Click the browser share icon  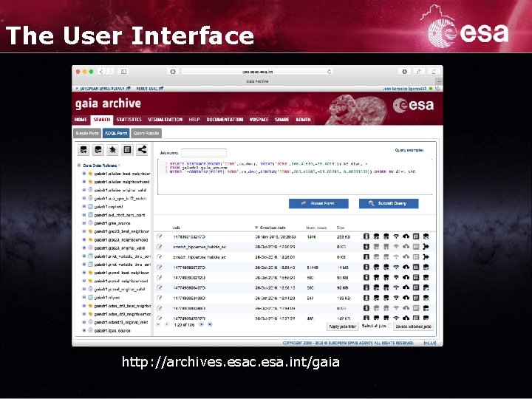coord(419,72)
